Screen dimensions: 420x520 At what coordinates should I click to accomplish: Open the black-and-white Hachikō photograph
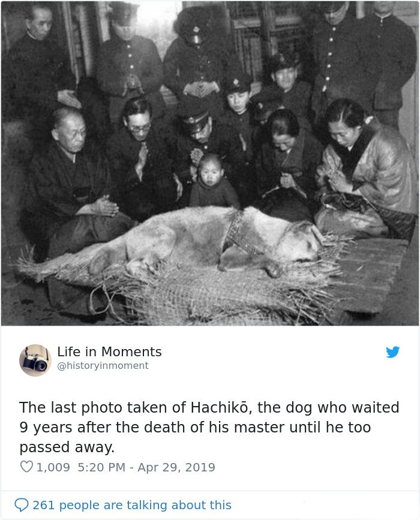tap(210, 163)
